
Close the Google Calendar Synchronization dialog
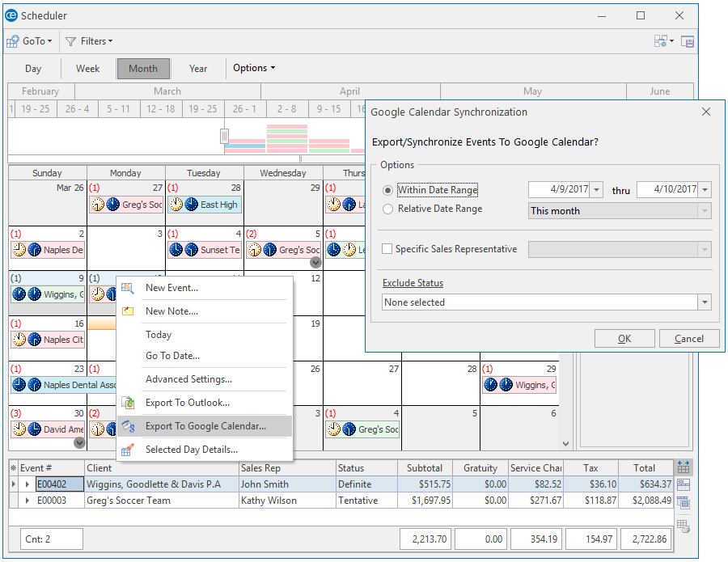coord(706,112)
